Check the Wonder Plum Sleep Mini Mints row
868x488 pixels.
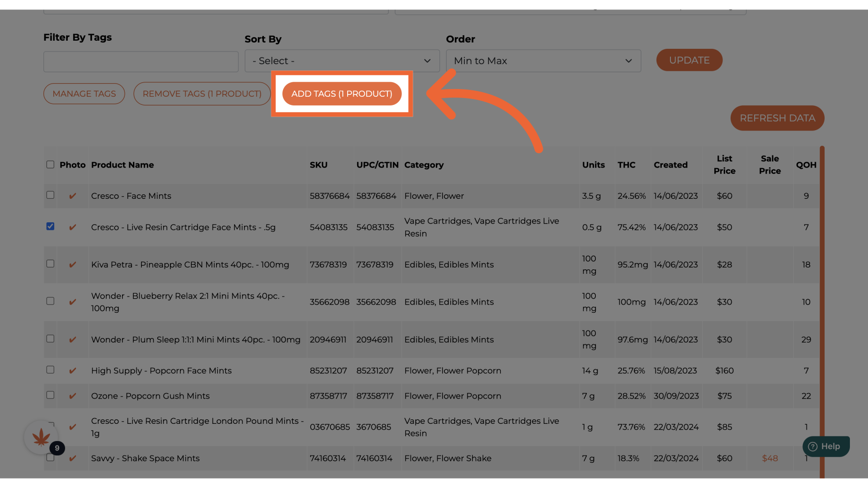(50, 338)
